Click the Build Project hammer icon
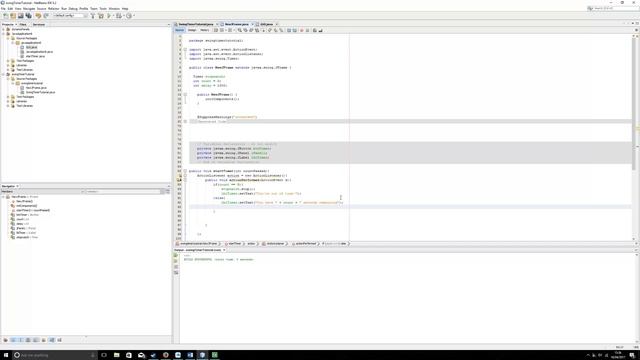The width and height of the screenshot is (640, 360). [93, 16]
